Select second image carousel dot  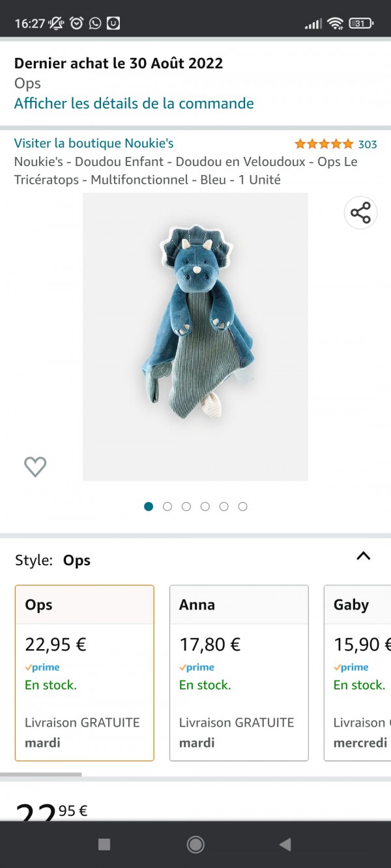(x=167, y=507)
